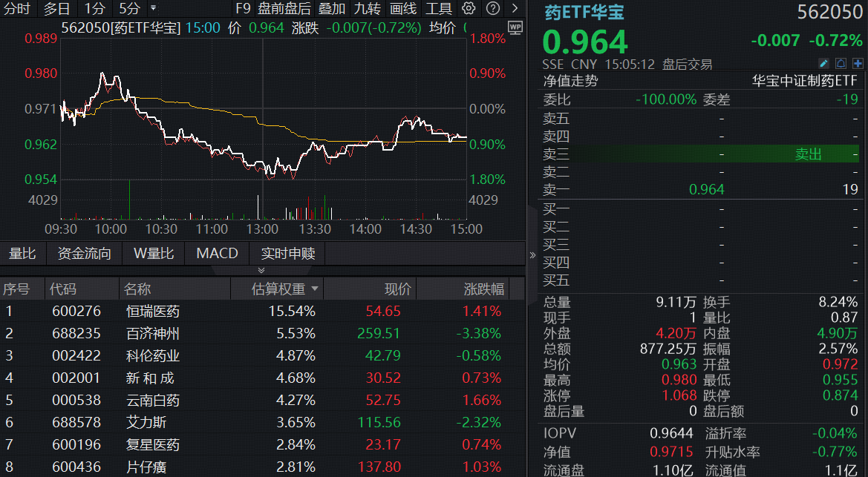The image size is (868, 477).
Task: Add stock with the plus icon
Action: tap(858, 63)
